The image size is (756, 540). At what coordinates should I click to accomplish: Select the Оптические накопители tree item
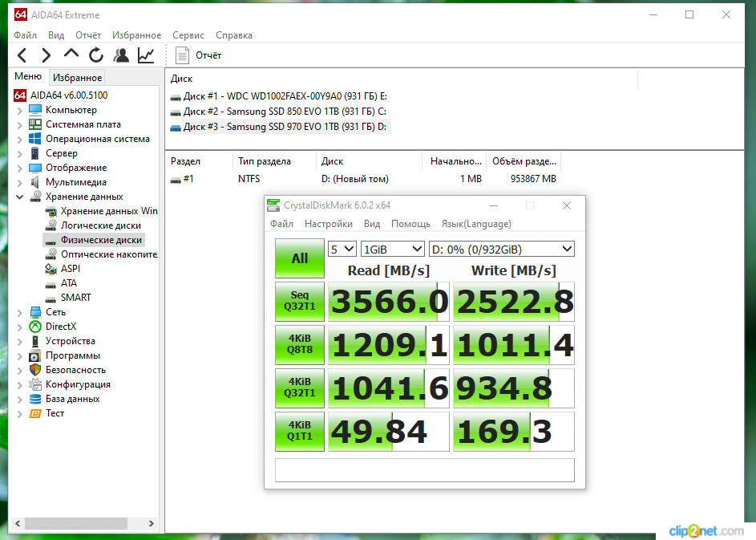[102, 254]
